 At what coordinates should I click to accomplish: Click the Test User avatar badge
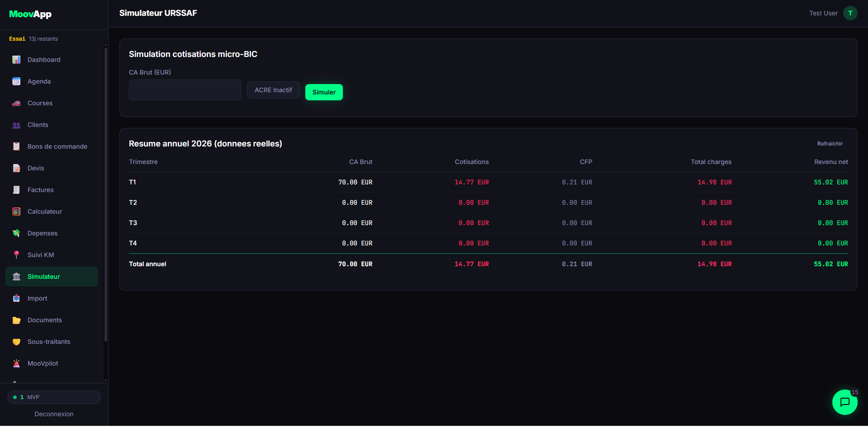coord(850,13)
